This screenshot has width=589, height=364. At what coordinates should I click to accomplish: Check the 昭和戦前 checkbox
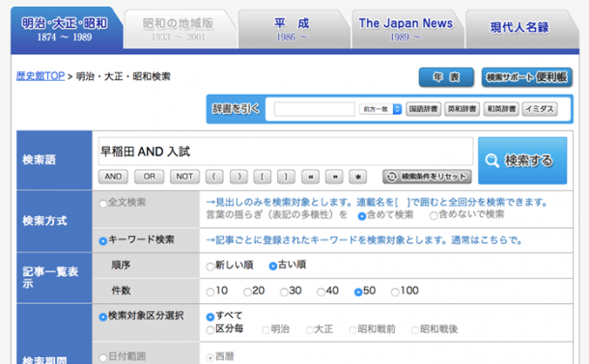click(352, 330)
